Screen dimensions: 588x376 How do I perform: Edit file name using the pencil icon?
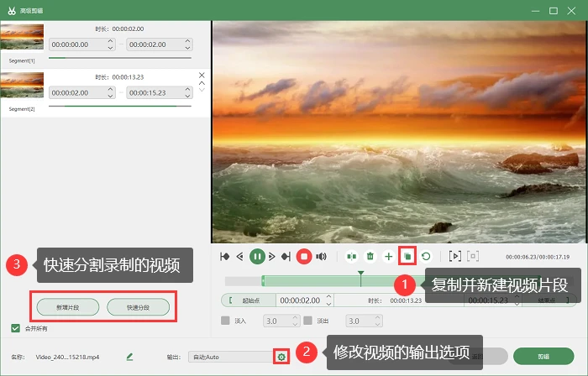129,357
